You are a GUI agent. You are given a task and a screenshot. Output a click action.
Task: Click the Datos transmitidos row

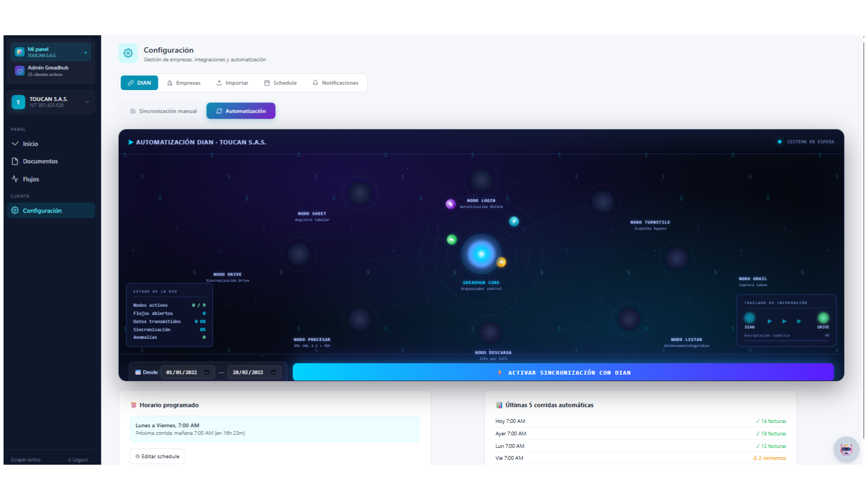pos(169,322)
